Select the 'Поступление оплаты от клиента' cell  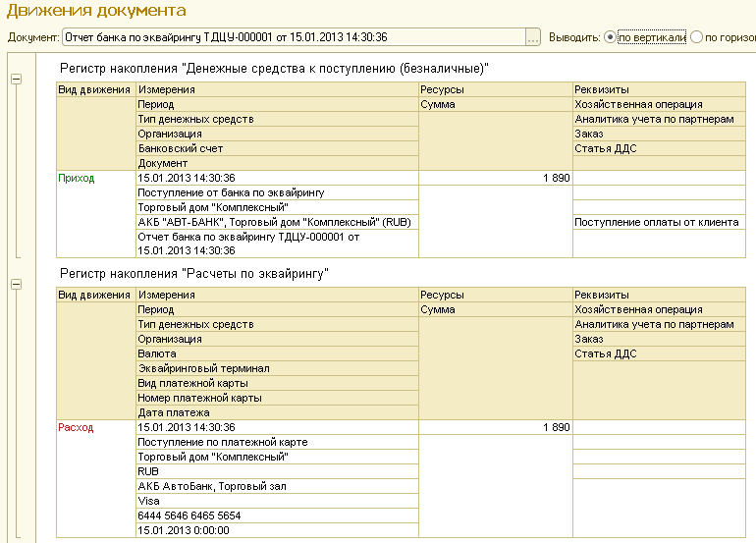656,222
